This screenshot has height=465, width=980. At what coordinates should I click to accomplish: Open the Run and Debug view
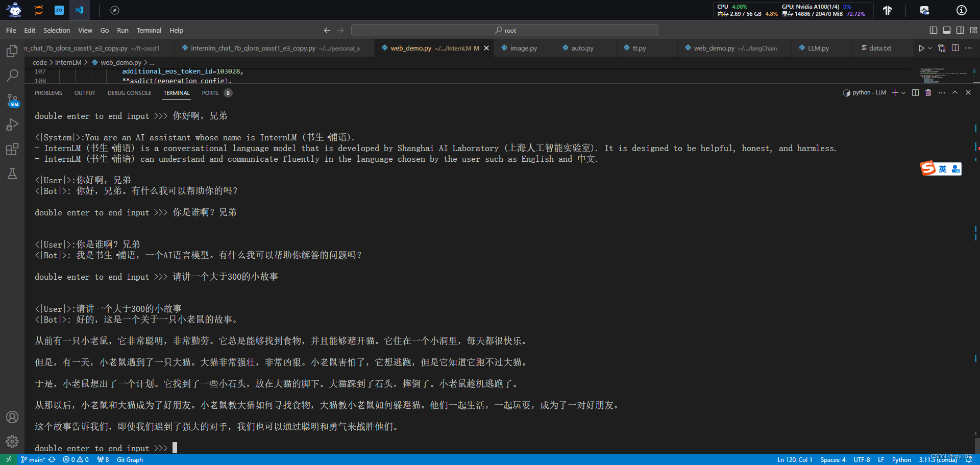point(12,125)
